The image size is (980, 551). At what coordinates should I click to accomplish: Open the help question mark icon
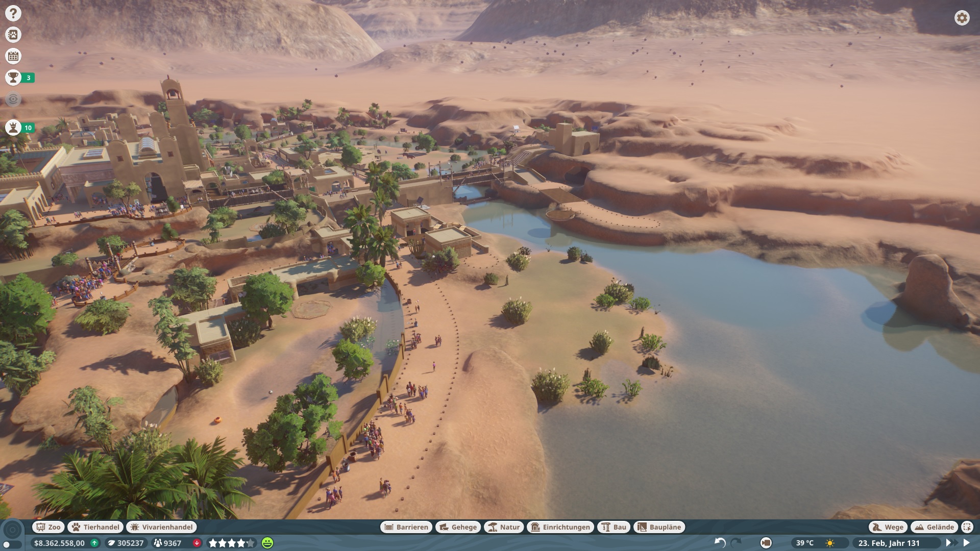point(13,13)
